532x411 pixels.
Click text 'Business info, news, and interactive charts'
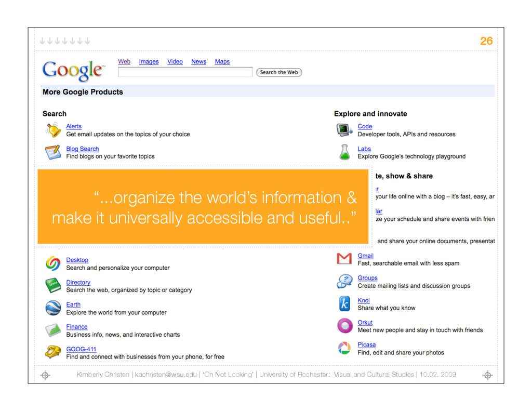[x=123, y=335]
